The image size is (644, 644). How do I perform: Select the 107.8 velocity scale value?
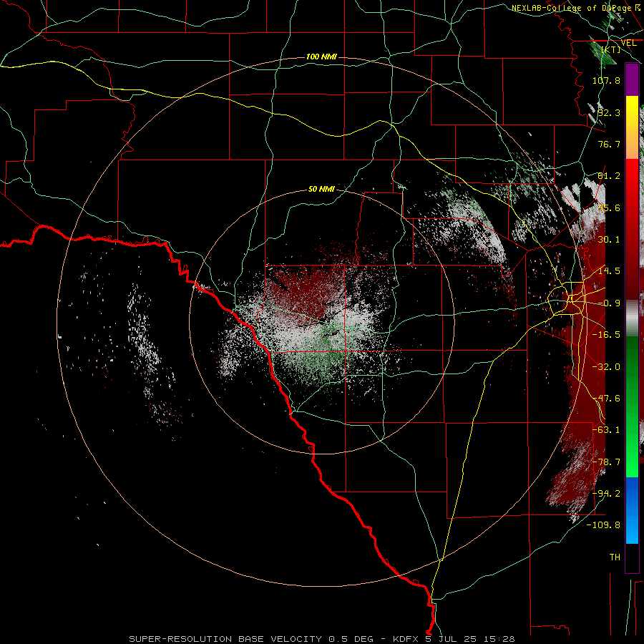[x=606, y=80]
